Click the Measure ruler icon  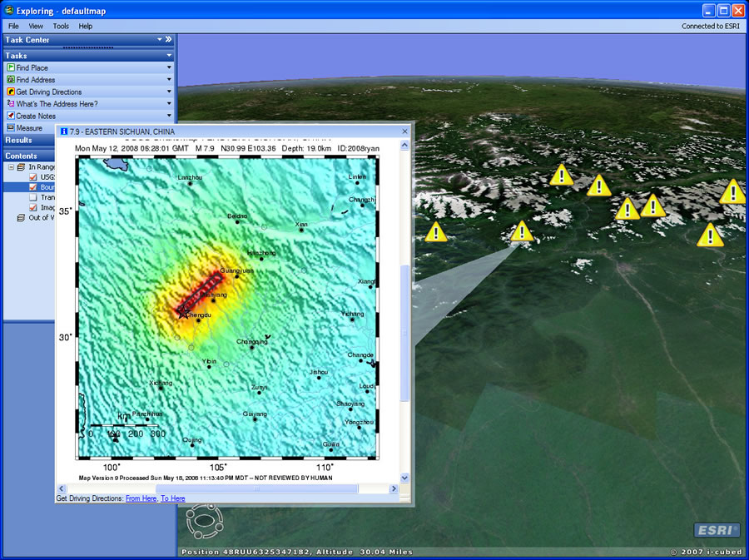click(11, 128)
